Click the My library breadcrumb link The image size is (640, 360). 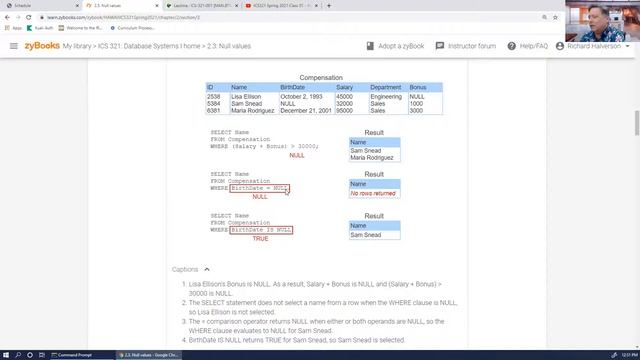77,46
